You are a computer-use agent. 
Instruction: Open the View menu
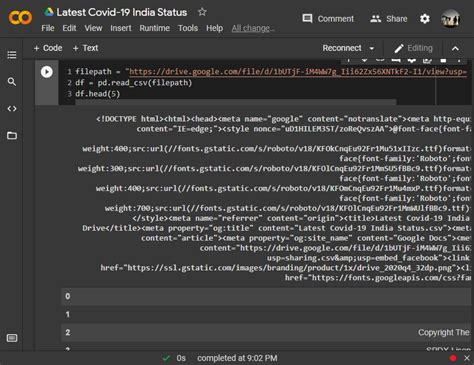pyautogui.click(x=93, y=28)
